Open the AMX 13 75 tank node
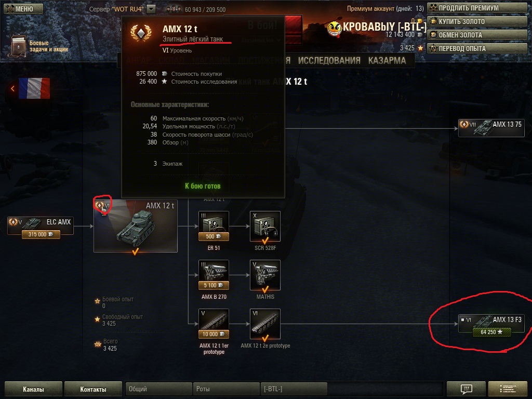Screen dimensions: 532x399 491,128
